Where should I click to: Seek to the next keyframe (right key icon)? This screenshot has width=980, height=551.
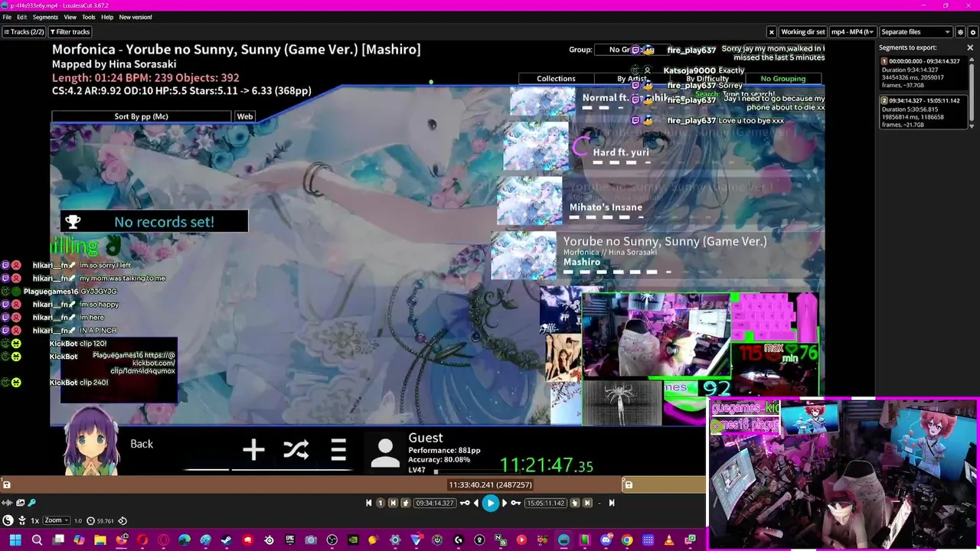(516, 503)
